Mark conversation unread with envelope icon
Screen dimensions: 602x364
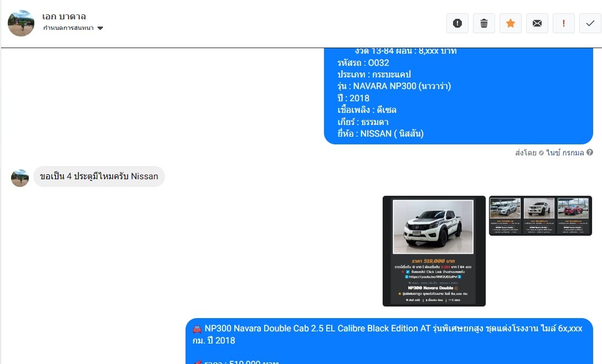537,23
